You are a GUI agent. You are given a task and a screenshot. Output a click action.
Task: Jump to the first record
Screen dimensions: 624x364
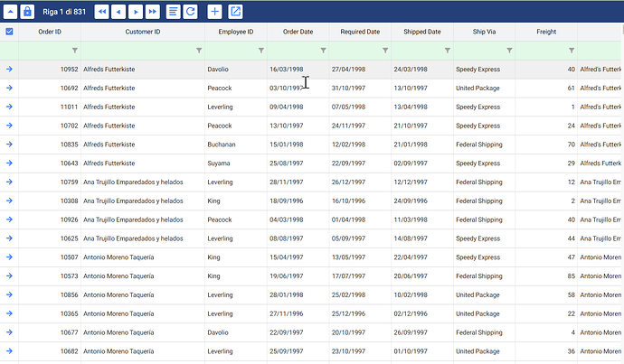pos(101,12)
